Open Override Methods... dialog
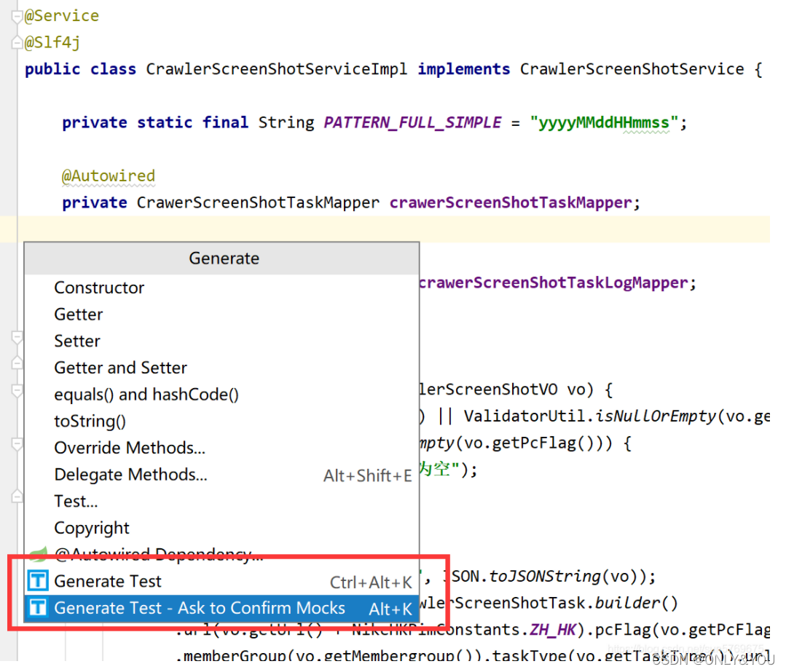The width and height of the screenshot is (786, 672). 222,448
